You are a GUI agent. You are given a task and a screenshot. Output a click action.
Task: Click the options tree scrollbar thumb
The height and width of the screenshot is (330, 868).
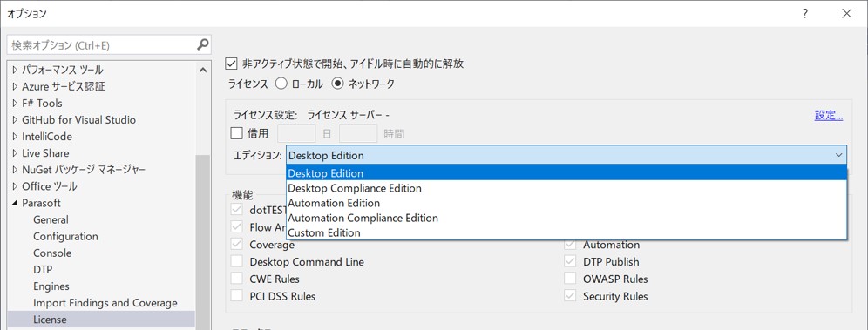(x=202, y=242)
